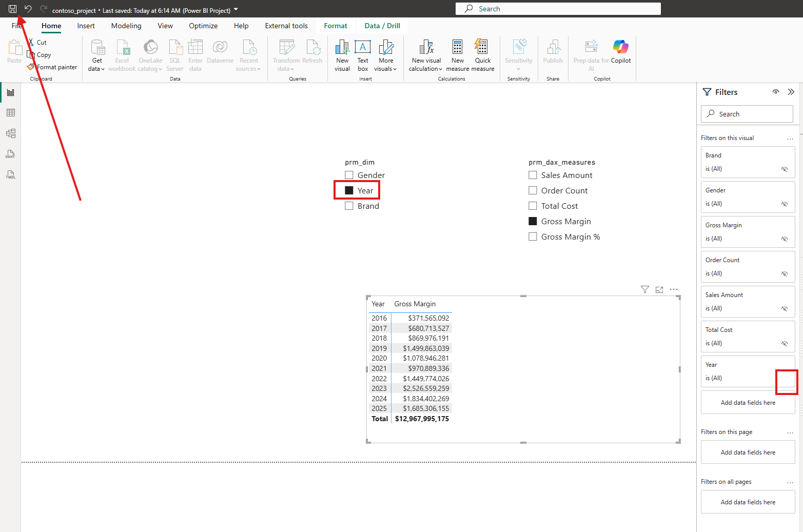Go to the Data / Drill tab
Screen dimensions: 803x532
click(382, 26)
